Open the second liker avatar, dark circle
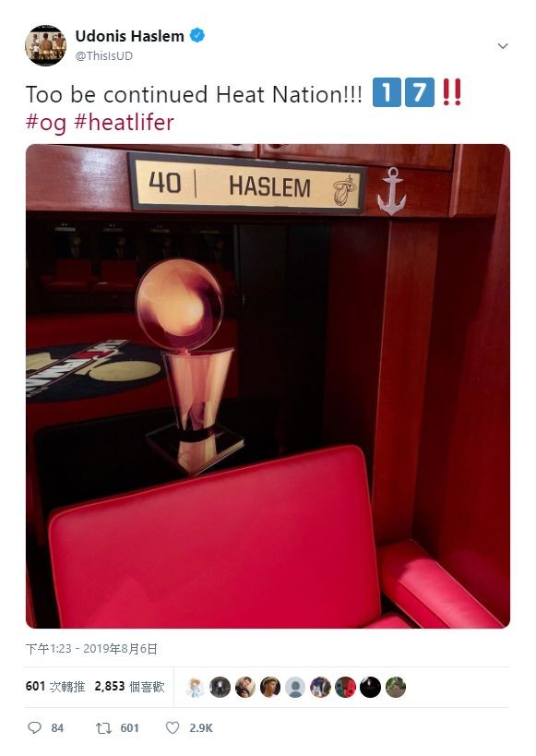The width and height of the screenshot is (536, 756). coord(220,687)
